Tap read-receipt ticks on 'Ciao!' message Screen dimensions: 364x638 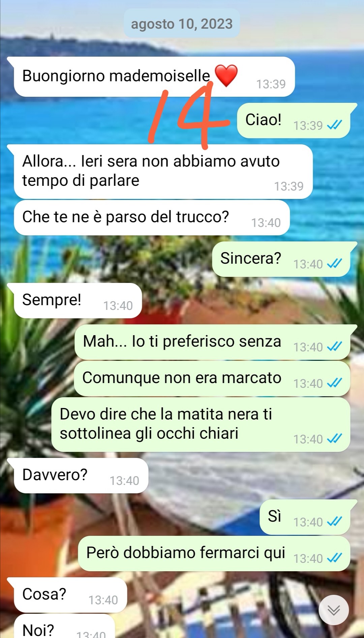coord(335,125)
